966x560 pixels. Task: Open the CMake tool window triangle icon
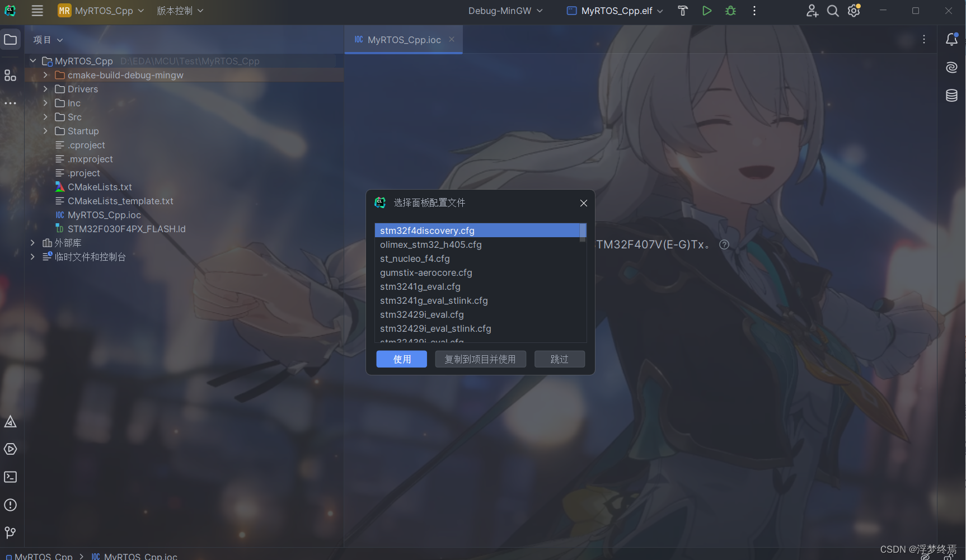point(10,422)
